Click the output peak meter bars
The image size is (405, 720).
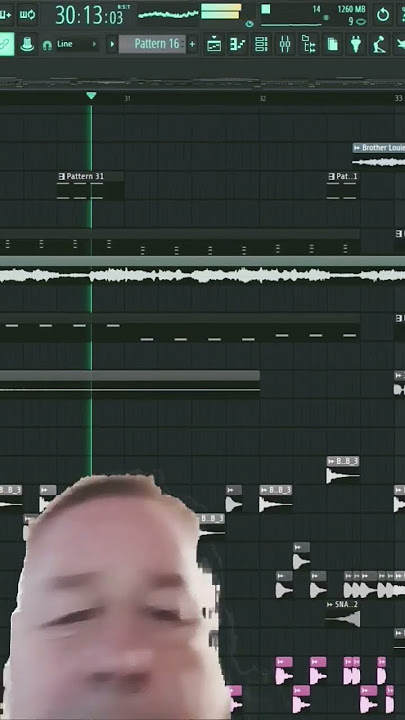pyautogui.click(x=221, y=11)
